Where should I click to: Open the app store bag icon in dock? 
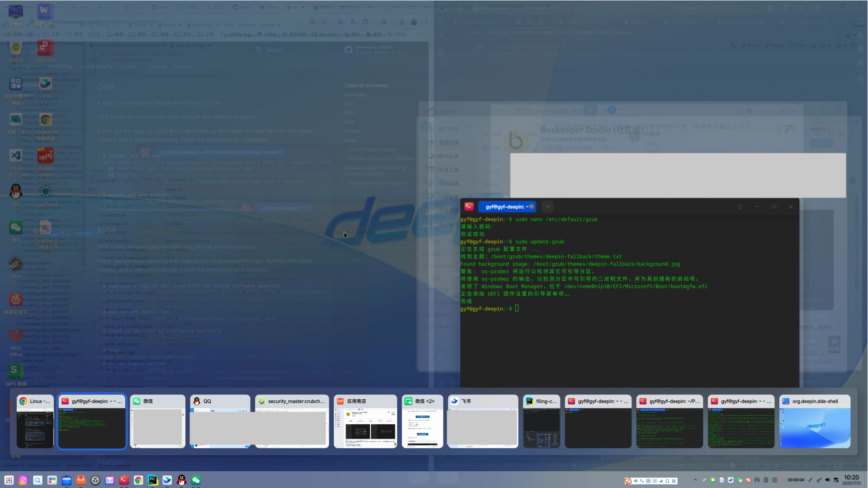(x=81, y=480)
